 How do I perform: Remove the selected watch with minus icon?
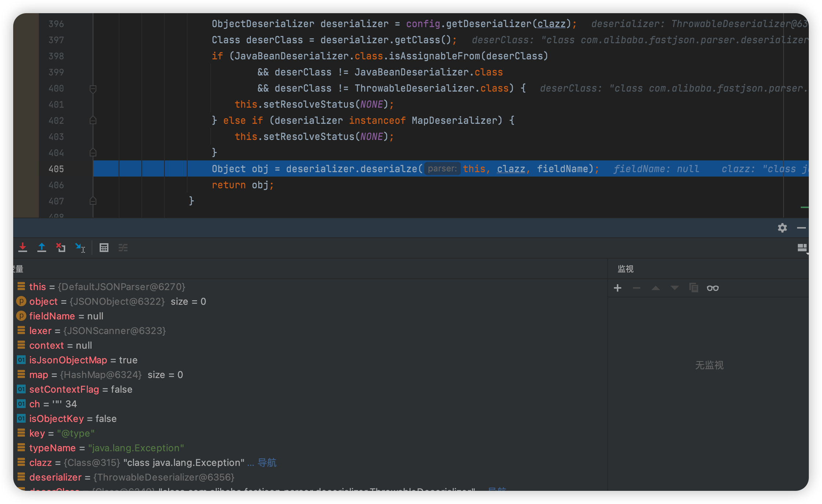(x=637, y=288)
